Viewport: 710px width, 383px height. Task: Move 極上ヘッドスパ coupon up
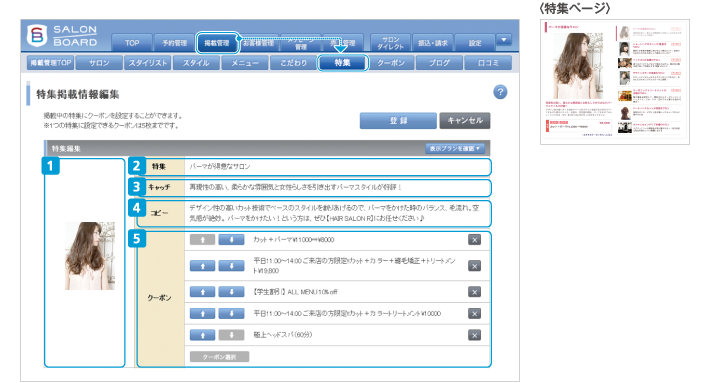point(202,335)
